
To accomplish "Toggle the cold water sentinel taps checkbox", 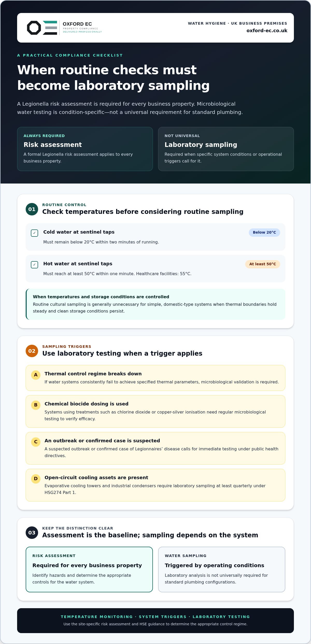I will click(x=34, y=233).
